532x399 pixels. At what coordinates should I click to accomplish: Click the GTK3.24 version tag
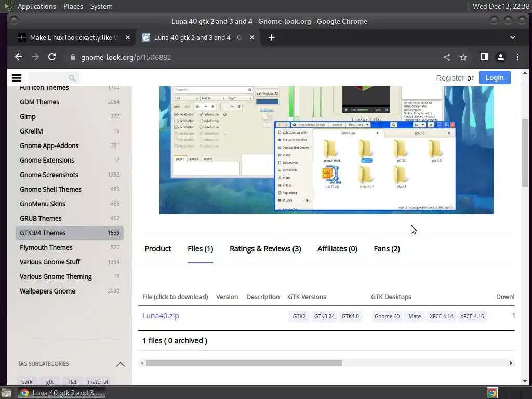coord(324,316)
